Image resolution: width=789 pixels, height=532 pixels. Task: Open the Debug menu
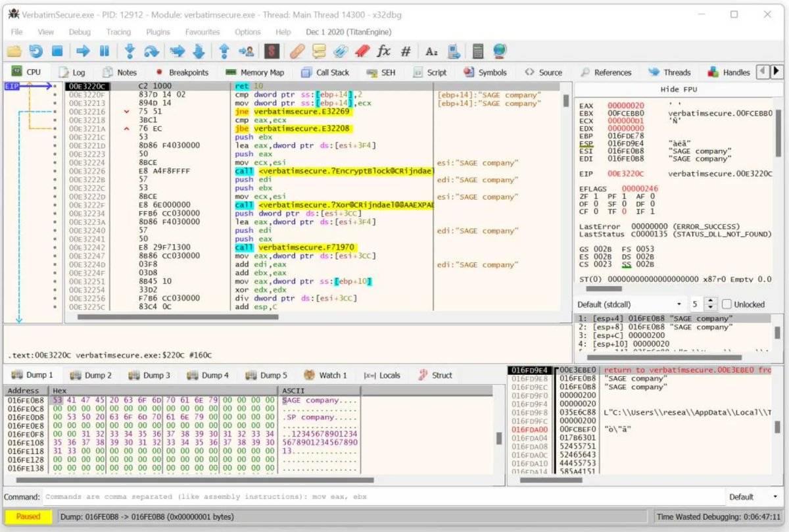point(80,32)
